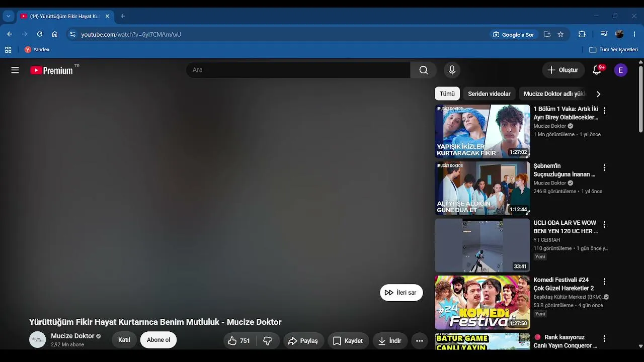
Task: Reload the current page
Action: coord(40,34)
